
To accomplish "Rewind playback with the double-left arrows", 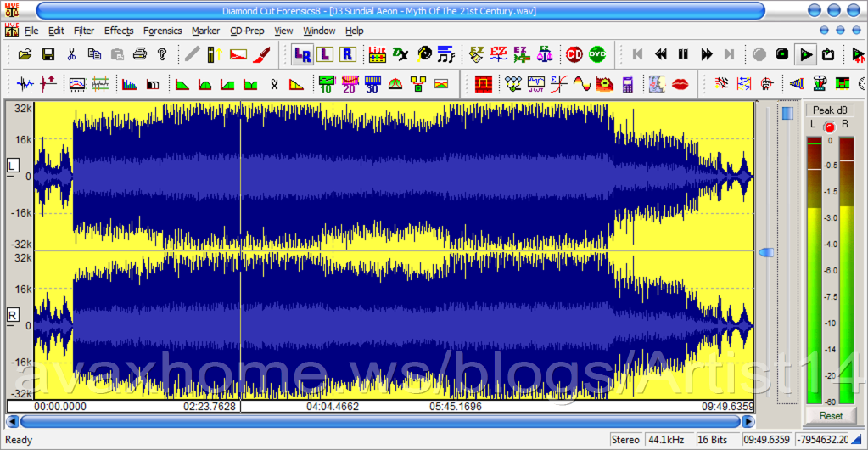I will click(660, 54).
